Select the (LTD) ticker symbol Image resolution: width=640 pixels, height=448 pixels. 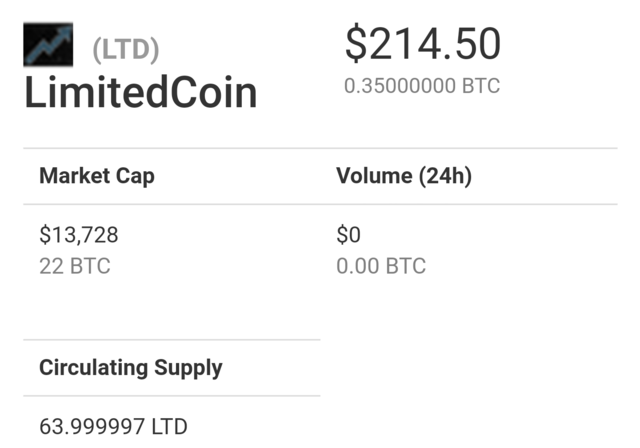[126, 50]
